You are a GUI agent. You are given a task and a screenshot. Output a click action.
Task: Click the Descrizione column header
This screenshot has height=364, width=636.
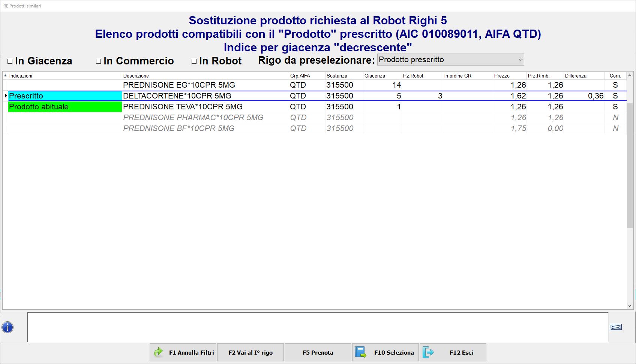[x=136, y=76]
